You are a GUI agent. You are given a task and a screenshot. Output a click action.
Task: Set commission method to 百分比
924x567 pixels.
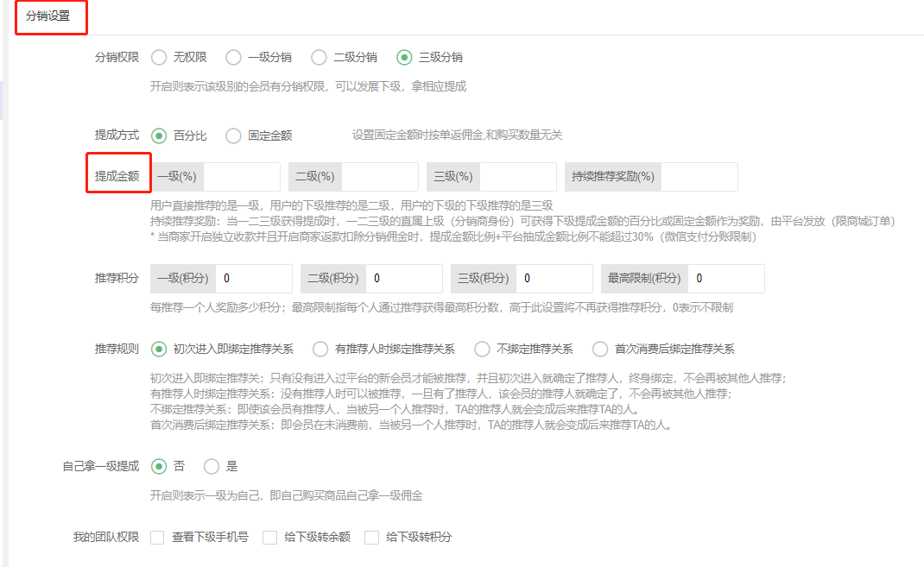(x=159, y=135)
